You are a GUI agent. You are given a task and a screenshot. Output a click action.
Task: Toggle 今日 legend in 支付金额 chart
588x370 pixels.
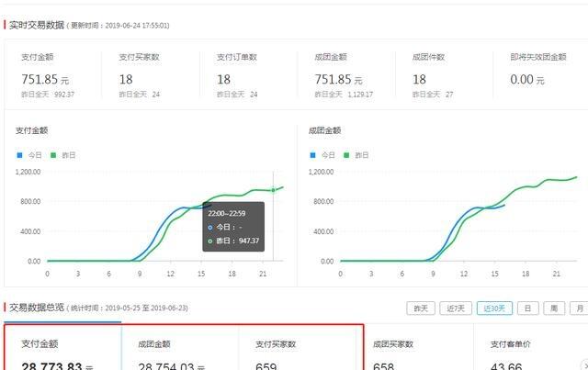[x=29, y=155]
